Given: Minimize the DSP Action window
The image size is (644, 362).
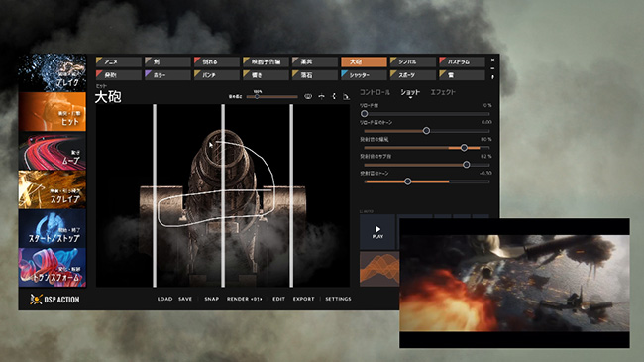Looking at the screenshot, I should [x=492, y=68].
